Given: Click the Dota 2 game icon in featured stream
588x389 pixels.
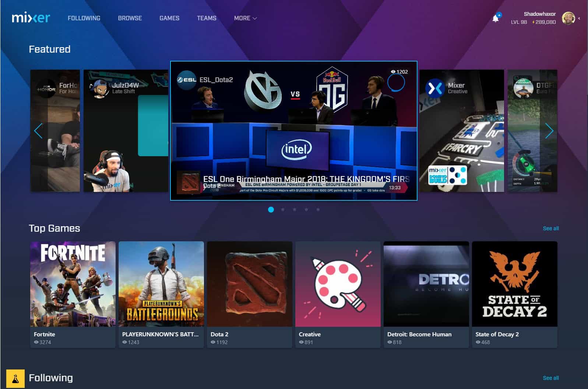Looking at the screenshot, I should (188, 182).
